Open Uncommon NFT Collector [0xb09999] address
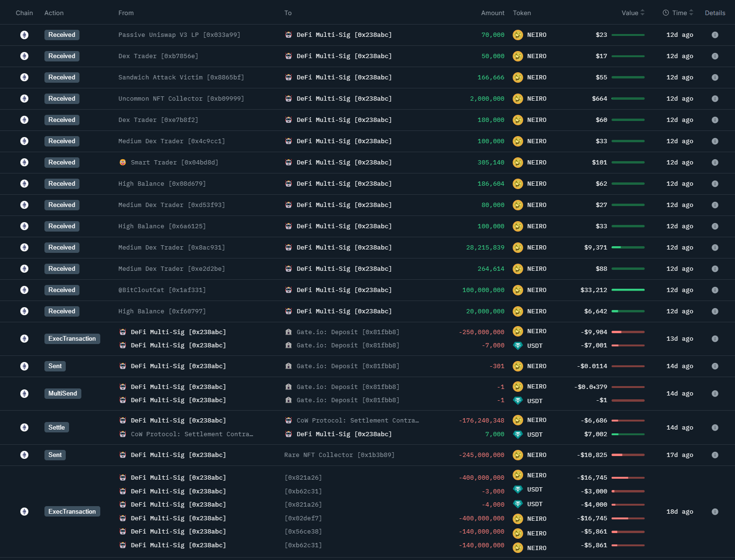The width and height of the screenshot is (735, 560). [181, 99]
